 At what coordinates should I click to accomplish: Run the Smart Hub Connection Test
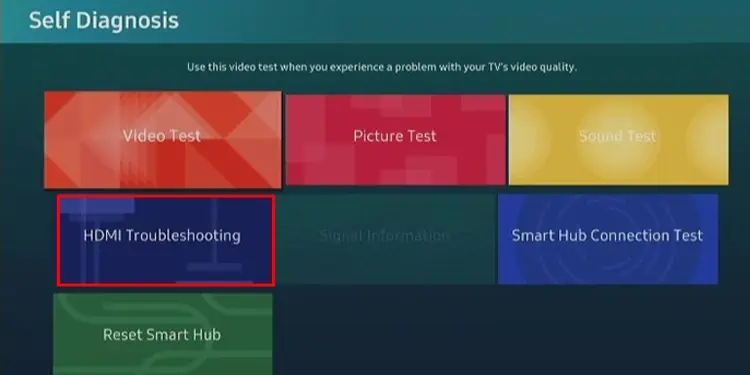(x=607, y=239)
